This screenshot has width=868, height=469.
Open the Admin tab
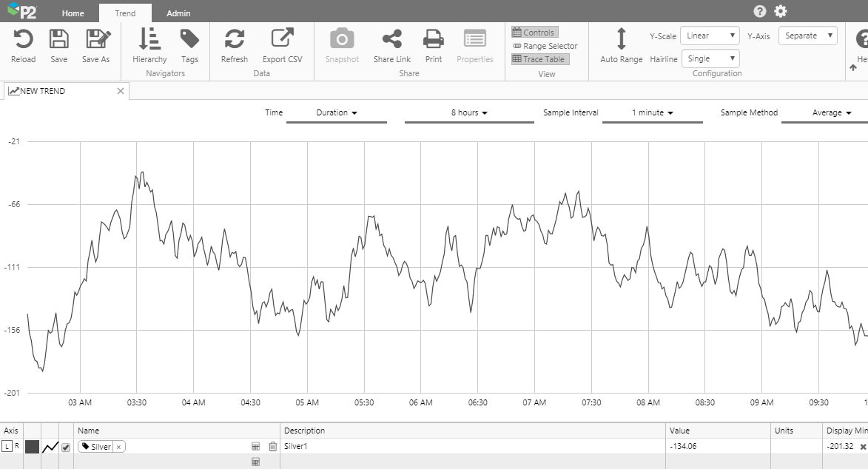point(178,13)
